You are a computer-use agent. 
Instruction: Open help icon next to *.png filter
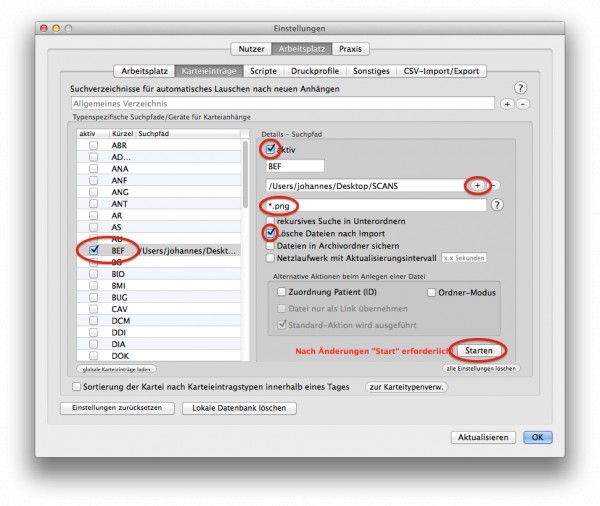(x=497, y=205)
